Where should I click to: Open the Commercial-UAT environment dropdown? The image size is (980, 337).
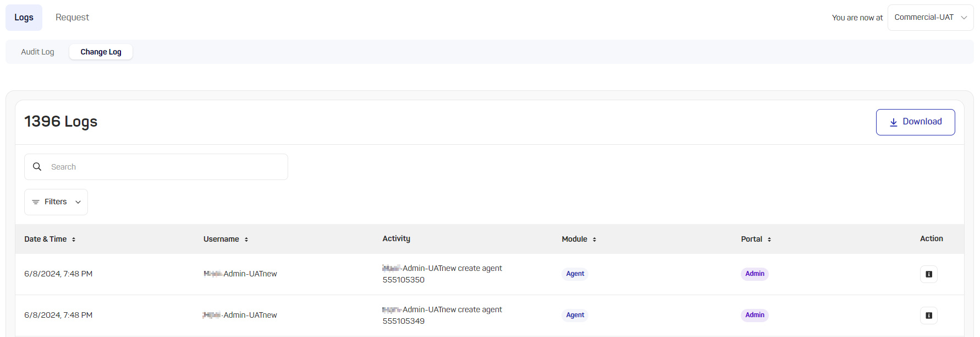924,18
